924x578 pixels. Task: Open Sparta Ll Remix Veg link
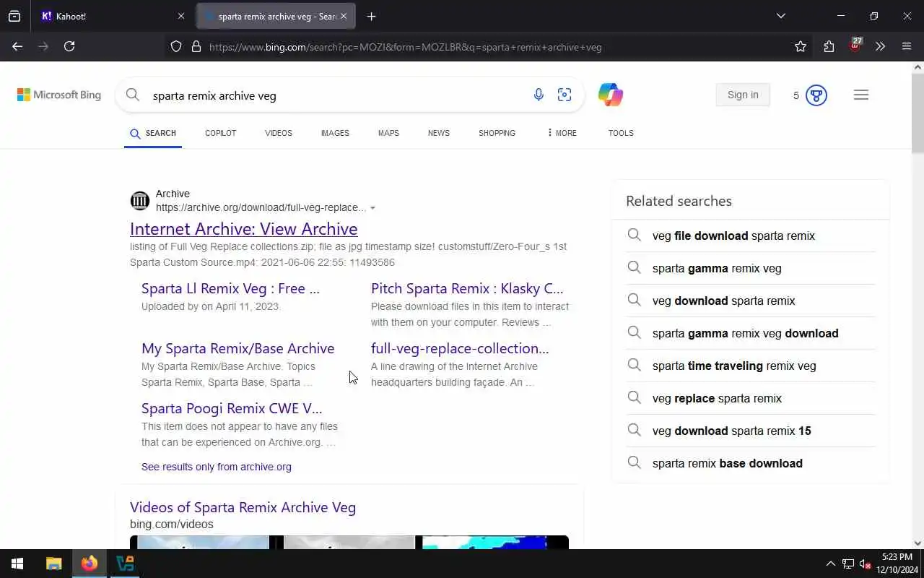click(x=230, y=288)
